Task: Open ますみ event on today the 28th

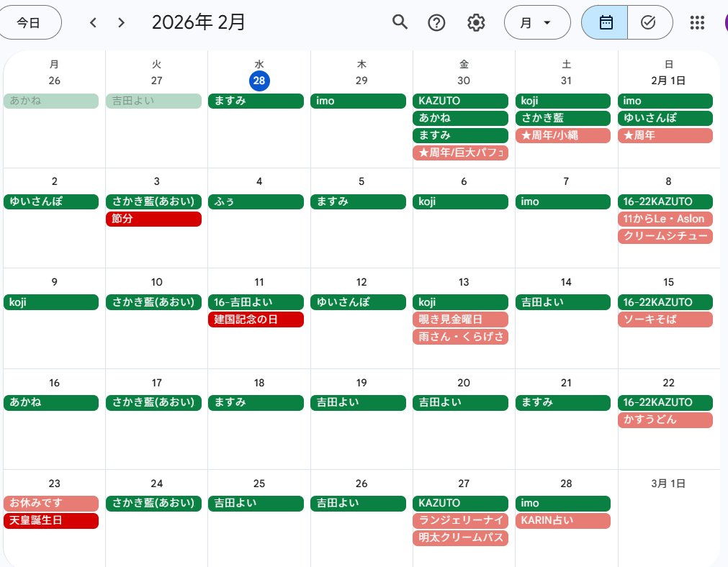Action: click(256, 101)
